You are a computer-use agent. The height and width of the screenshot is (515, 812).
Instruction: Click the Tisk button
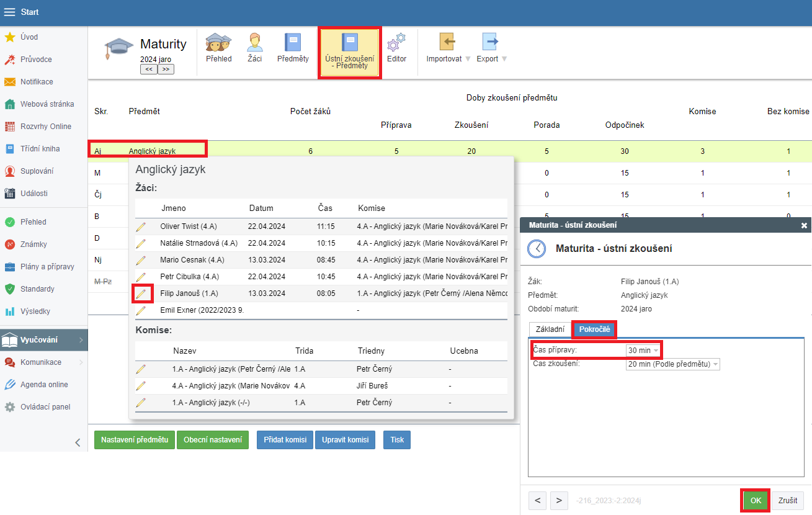pos(397,440)
